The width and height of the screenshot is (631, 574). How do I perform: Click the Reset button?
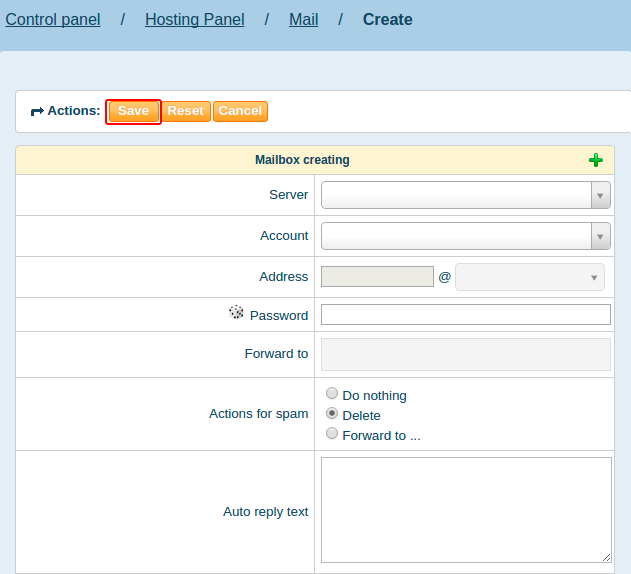pos(185,111)
